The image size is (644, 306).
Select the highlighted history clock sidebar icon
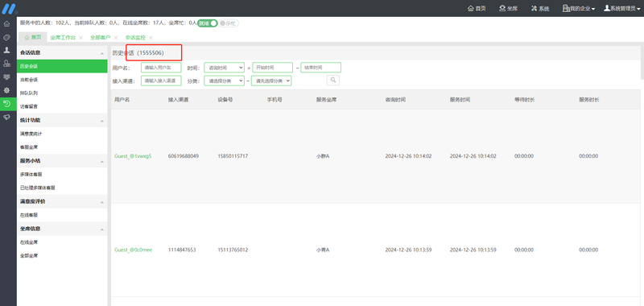(7, 104)
